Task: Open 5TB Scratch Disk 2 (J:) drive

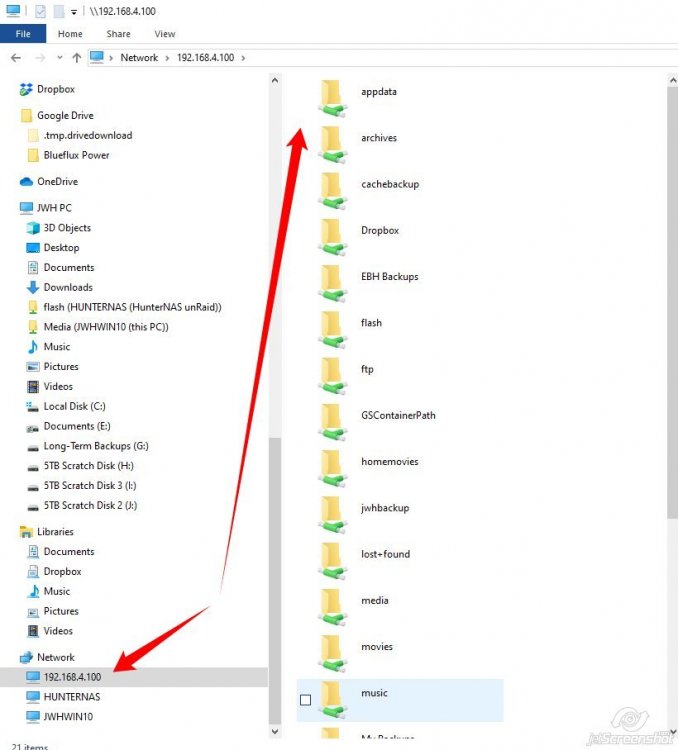Action: (x=90, y=506)
